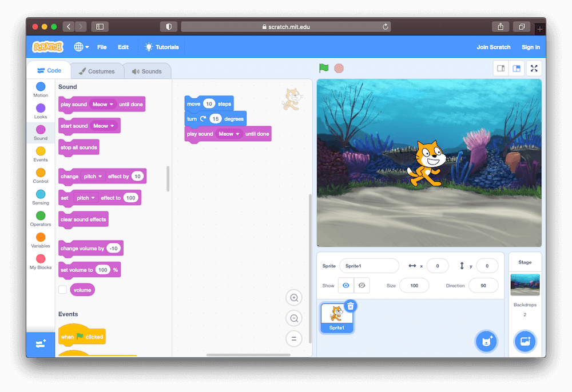Select the Control block category
572x392 pixels.
[41, 175]
